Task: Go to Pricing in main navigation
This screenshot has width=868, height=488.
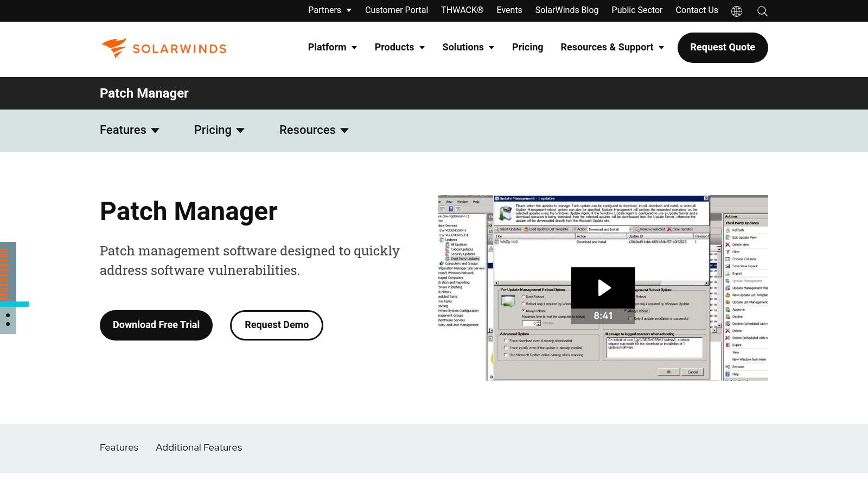Action: tap(527, 47)
